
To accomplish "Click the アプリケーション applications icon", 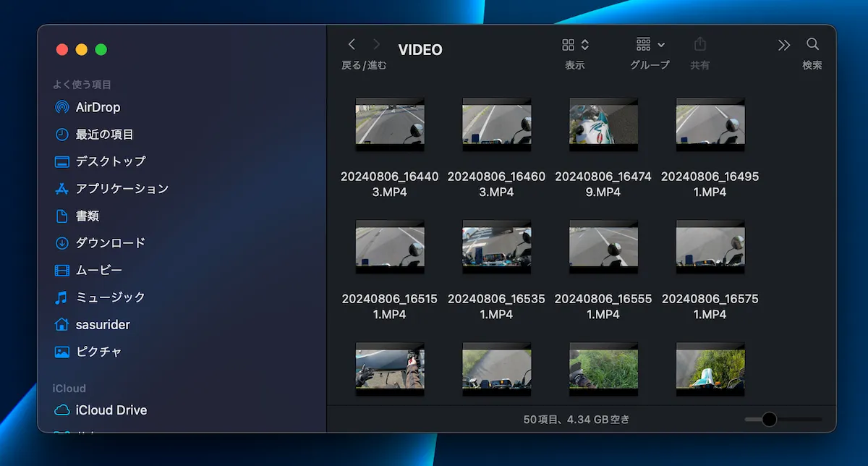I will point(62,189).
